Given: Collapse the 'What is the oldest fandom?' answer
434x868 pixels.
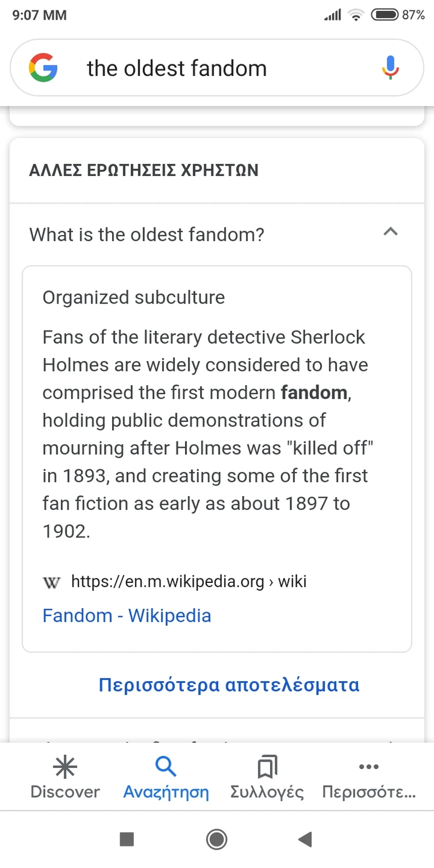Looking at the screenshot, I should [x=391, y=232].
